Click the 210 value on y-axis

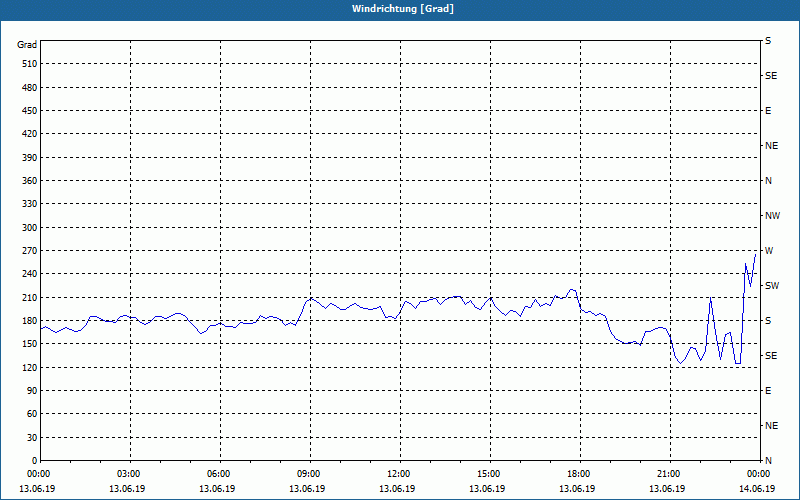[30, 297]
